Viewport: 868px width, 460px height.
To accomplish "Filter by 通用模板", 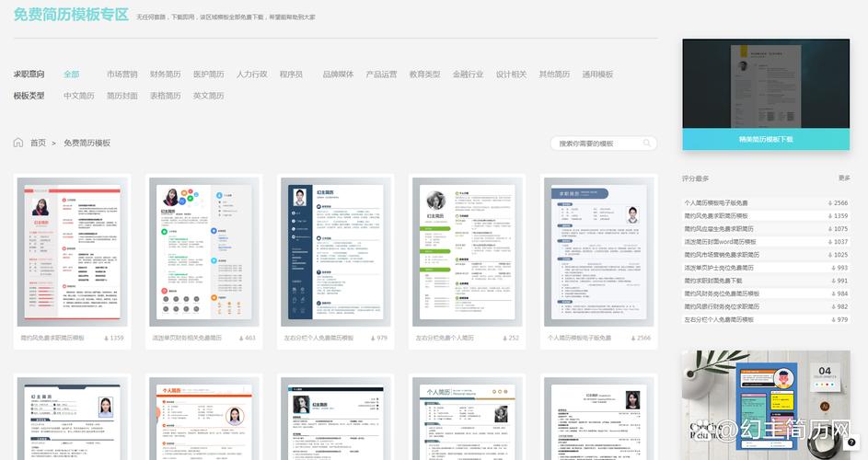I will click(x=597, y=75).
